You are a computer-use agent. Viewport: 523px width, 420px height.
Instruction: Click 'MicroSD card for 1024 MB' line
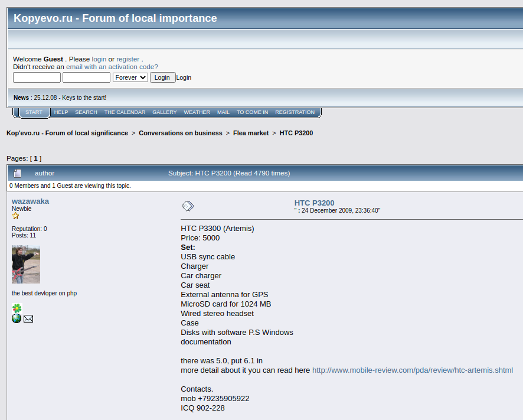(x=226, y=304)
